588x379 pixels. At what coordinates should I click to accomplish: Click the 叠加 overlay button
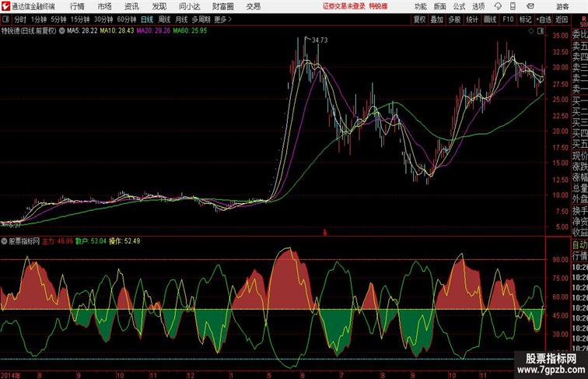tap(437, 19)
